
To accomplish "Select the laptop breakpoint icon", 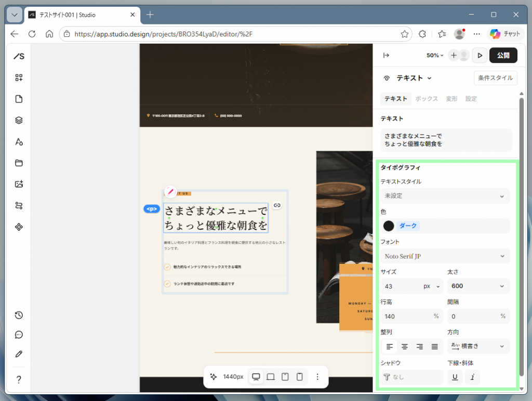I will point(270,377).
